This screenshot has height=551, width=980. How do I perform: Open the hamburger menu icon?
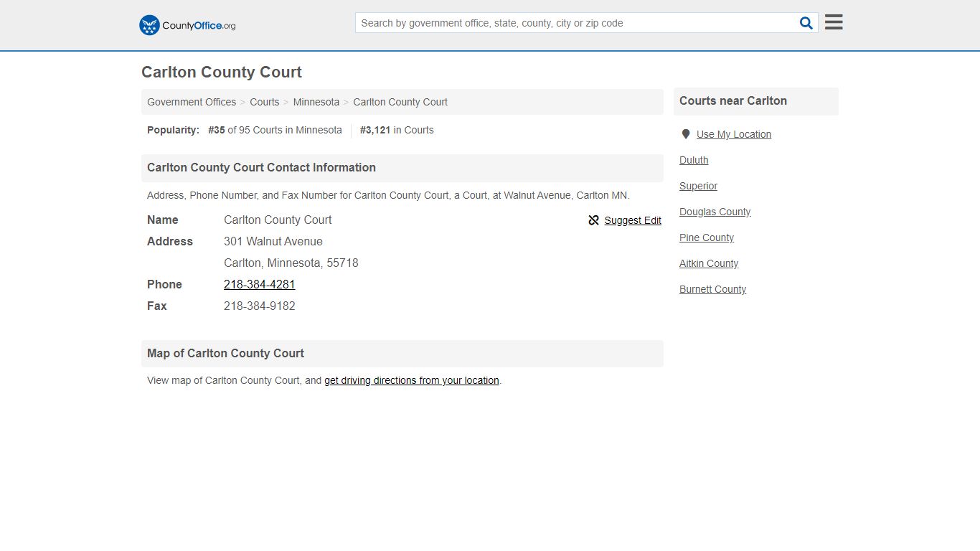(834, 22)
